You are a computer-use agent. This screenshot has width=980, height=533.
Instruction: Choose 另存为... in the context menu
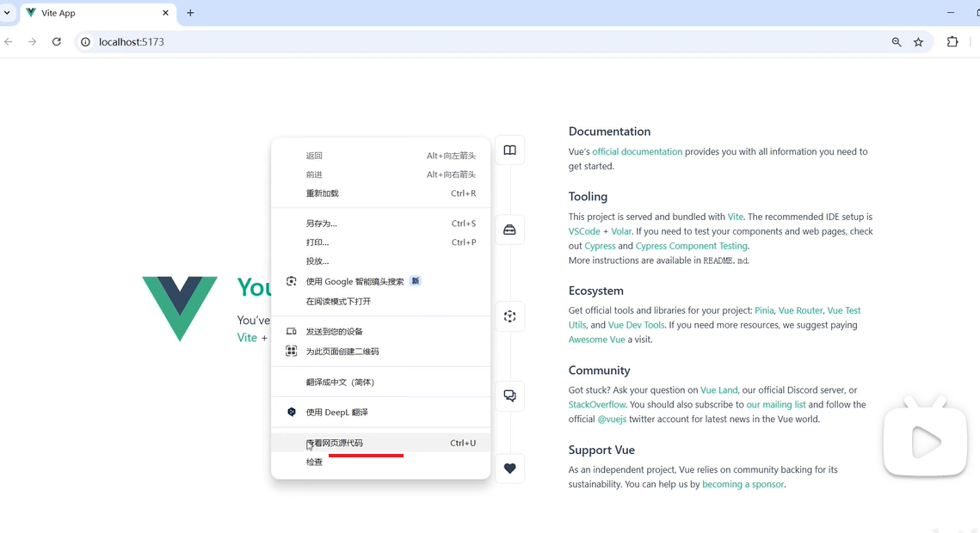380,223
